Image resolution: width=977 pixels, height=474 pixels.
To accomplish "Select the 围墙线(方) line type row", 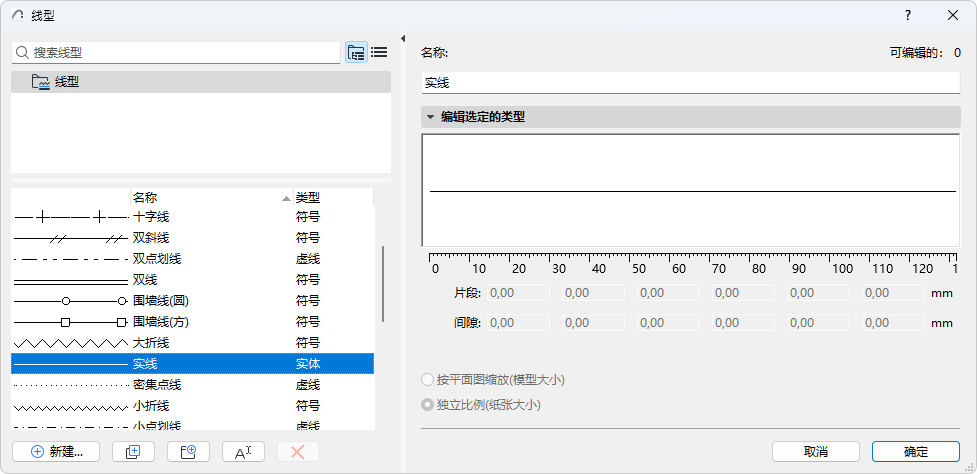I will tap(193, 322).
